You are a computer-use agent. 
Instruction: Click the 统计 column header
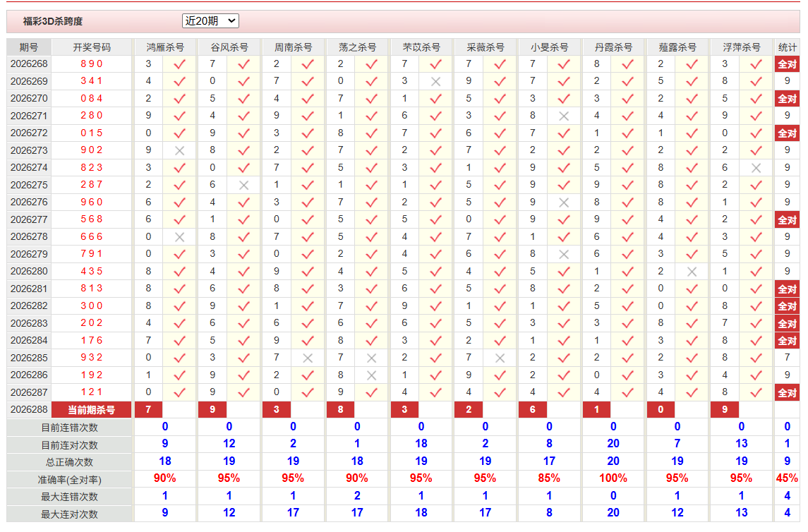[787, 47]
